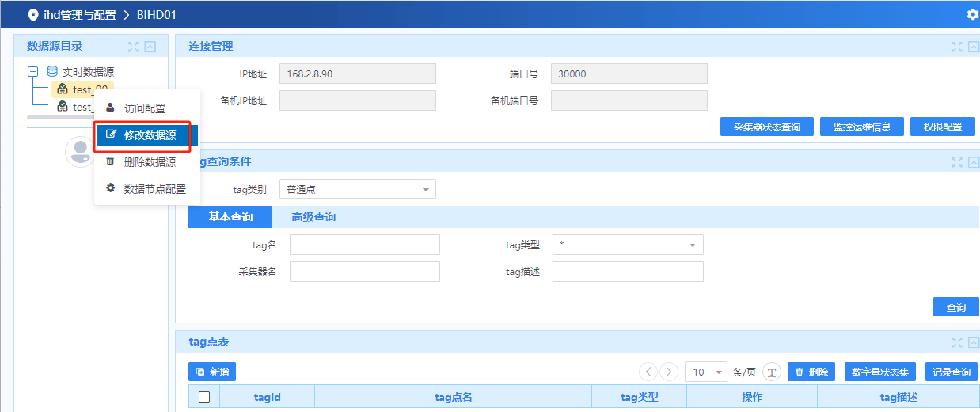
Task: Maximize the 数据源目录 panel
Action: (x=133, y=47)
